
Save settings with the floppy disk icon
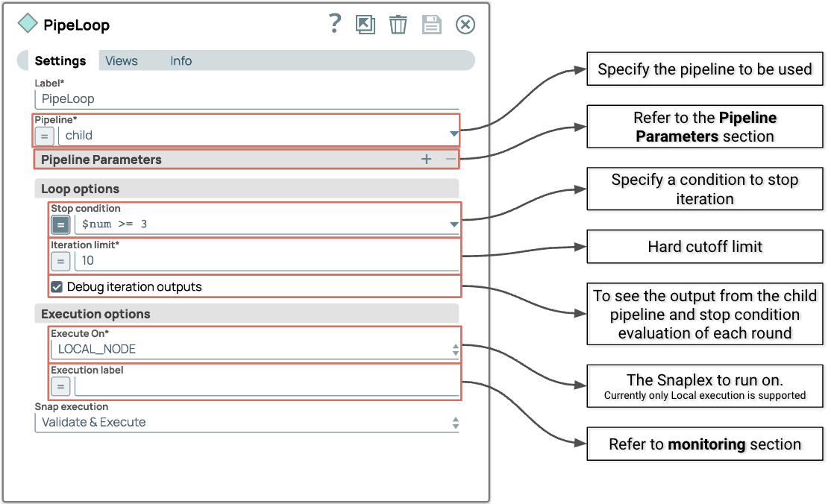coord(432,25)
